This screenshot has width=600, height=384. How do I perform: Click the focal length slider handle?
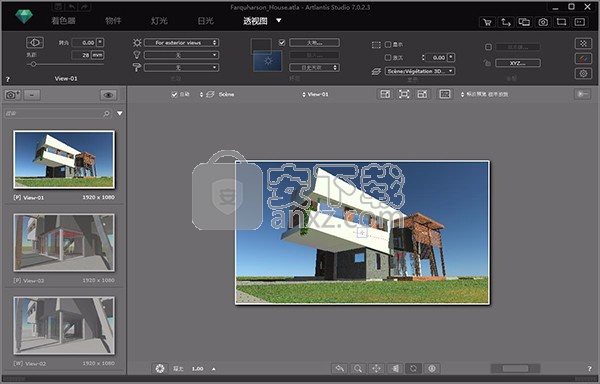(34, 64)
